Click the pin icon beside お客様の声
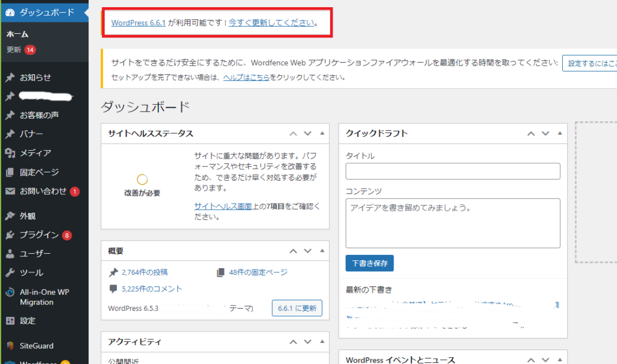The height and width of the screenshot is (364, 617). pos(10,115)
